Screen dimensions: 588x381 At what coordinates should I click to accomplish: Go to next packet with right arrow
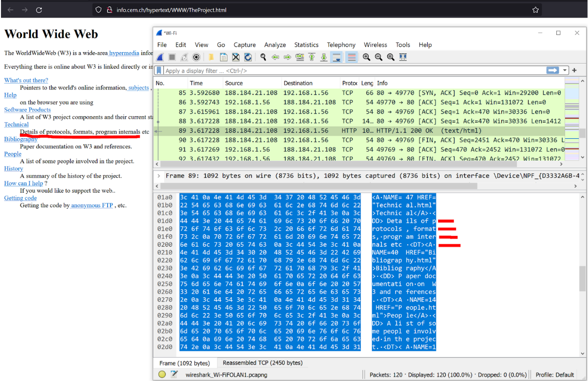click(287, 57)
